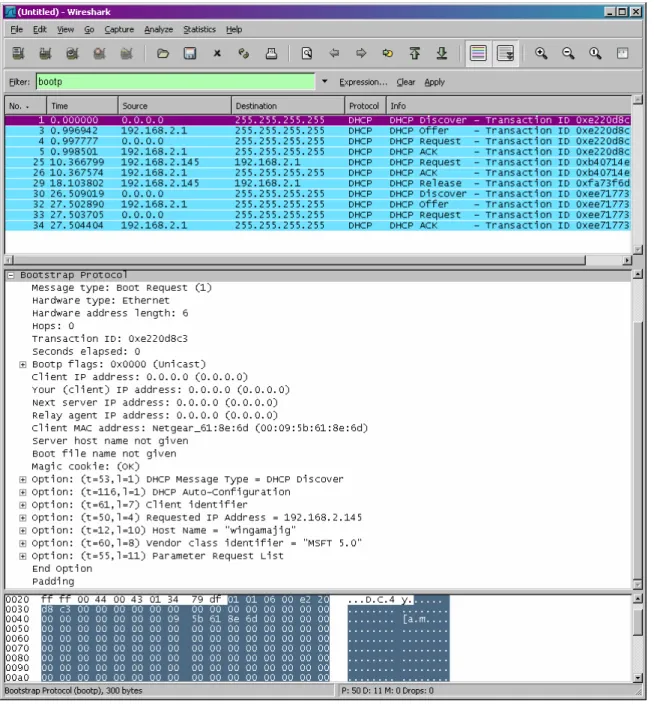This screenshot has width=654, height=704.
Task: Clear the display filter
Action: point(406,82)
